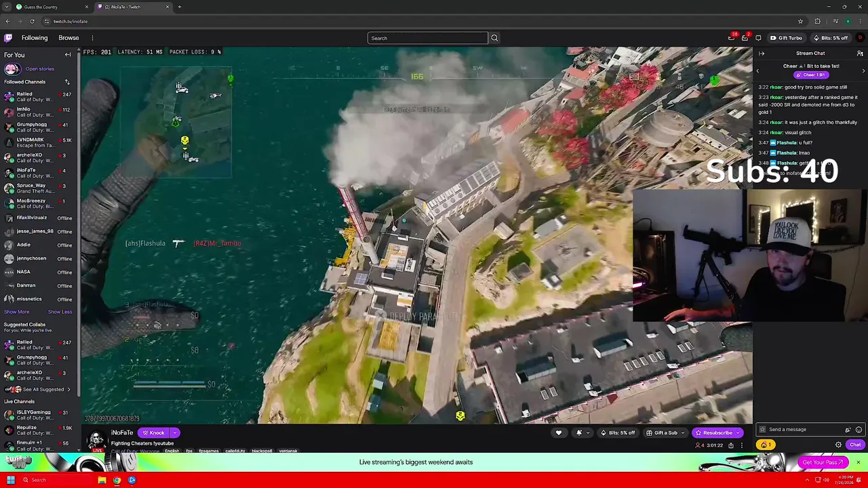
Task: Open the more options menu beside Browse
Action: click(92, 38)
